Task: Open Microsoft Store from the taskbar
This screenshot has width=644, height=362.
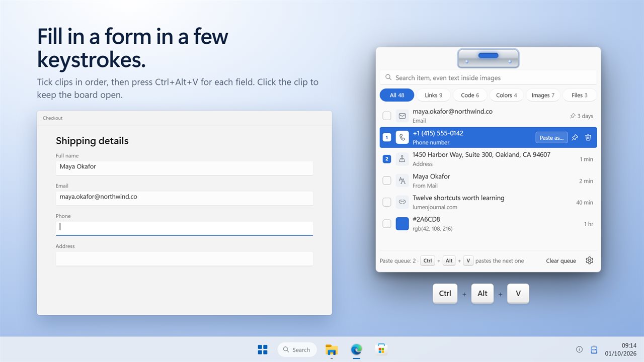Action: click(x=381, y=349)
